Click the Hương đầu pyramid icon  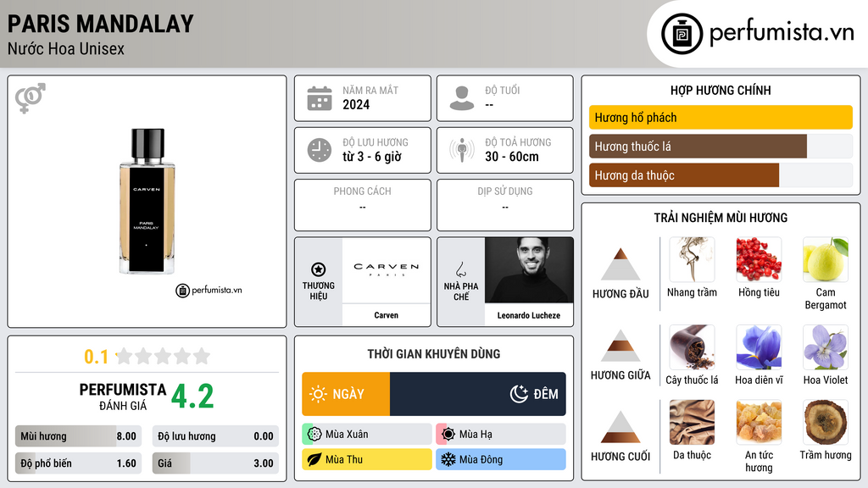coord(620,264)
